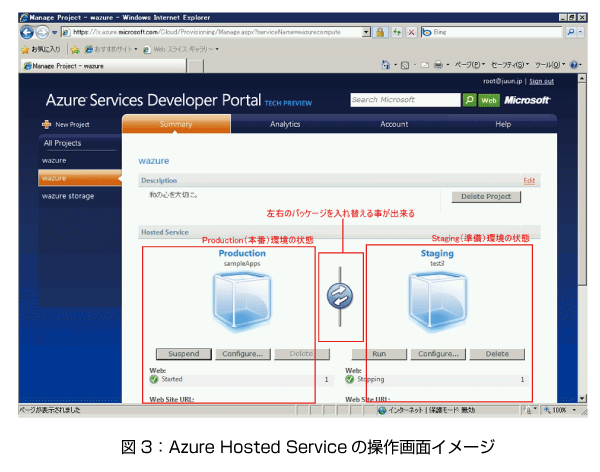Click the Add to Favorites bar icon
This screenshot has height=472, width=600.
click(75, 49)
